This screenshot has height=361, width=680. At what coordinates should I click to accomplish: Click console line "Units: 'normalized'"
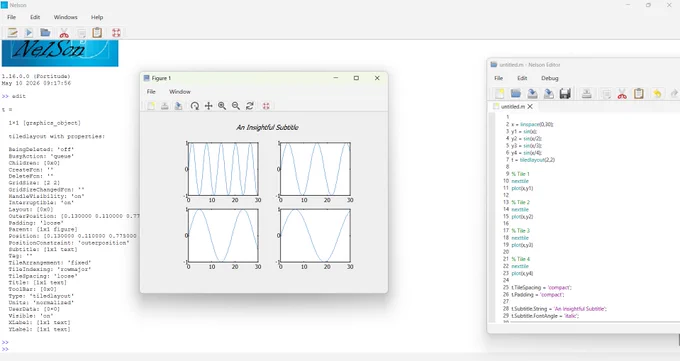[41, 302]
